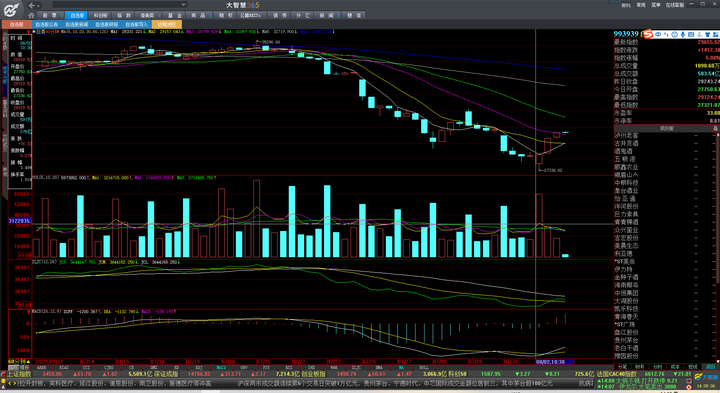Image resolution: width=720 pixels, height=393 pixels.
Task: Expand the back-arrow history dropdown
Action: (x=38, y=6)
